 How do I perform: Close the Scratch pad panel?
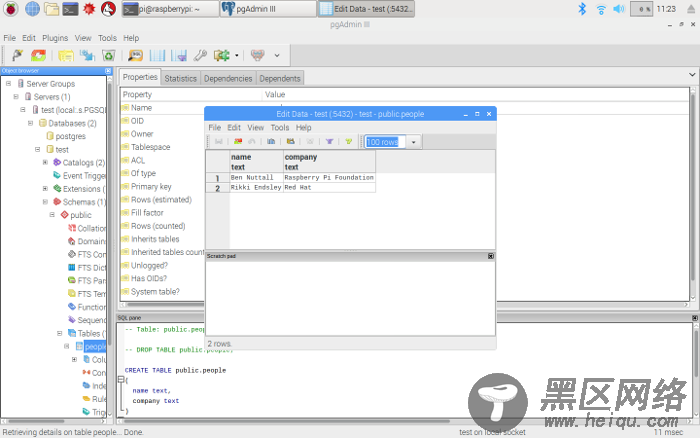tap(491, 256)
